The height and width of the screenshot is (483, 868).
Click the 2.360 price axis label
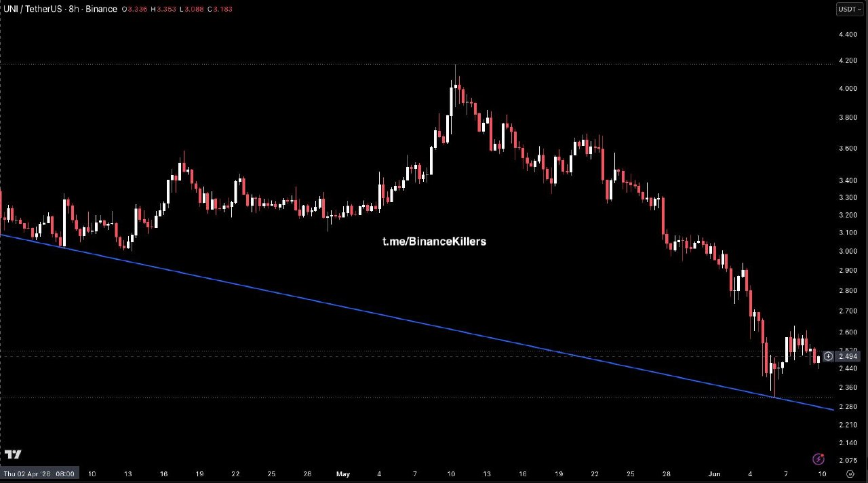[848, 388]
